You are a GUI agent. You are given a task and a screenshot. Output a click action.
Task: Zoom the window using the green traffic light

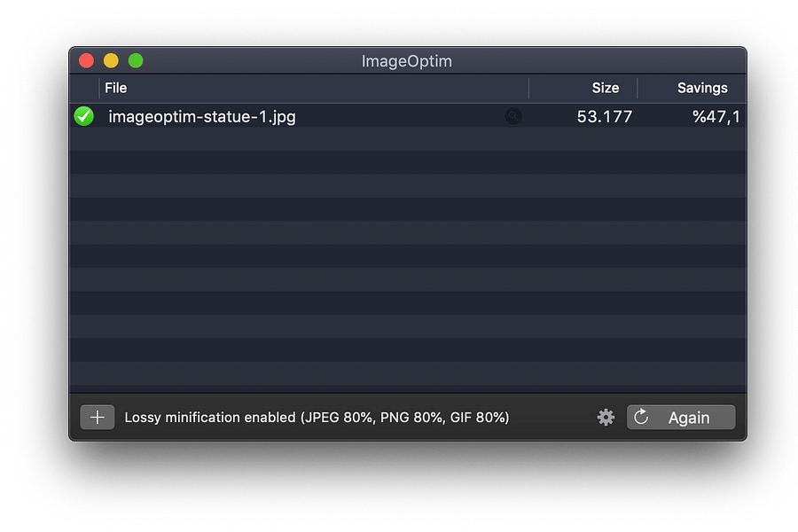click(x=136, y=60)
